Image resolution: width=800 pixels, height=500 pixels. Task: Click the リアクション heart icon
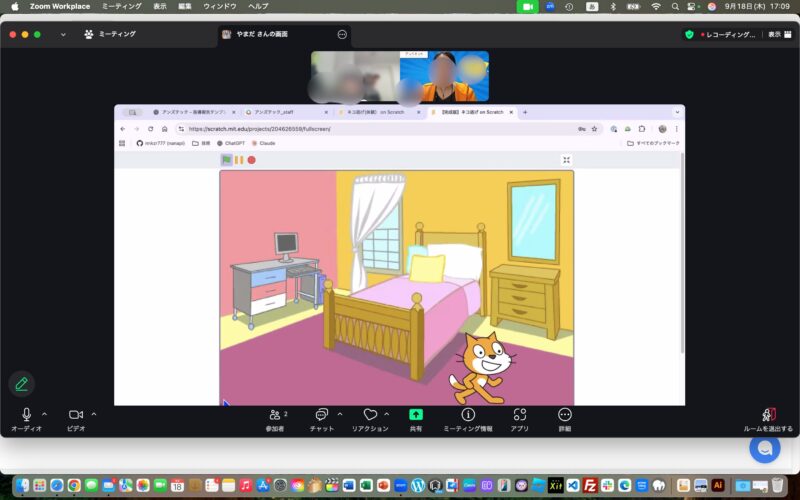coord(369,415)
